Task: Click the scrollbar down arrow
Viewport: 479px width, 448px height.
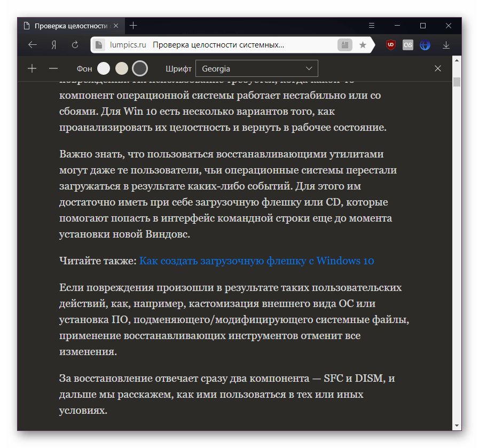Action: click(457, 425)
